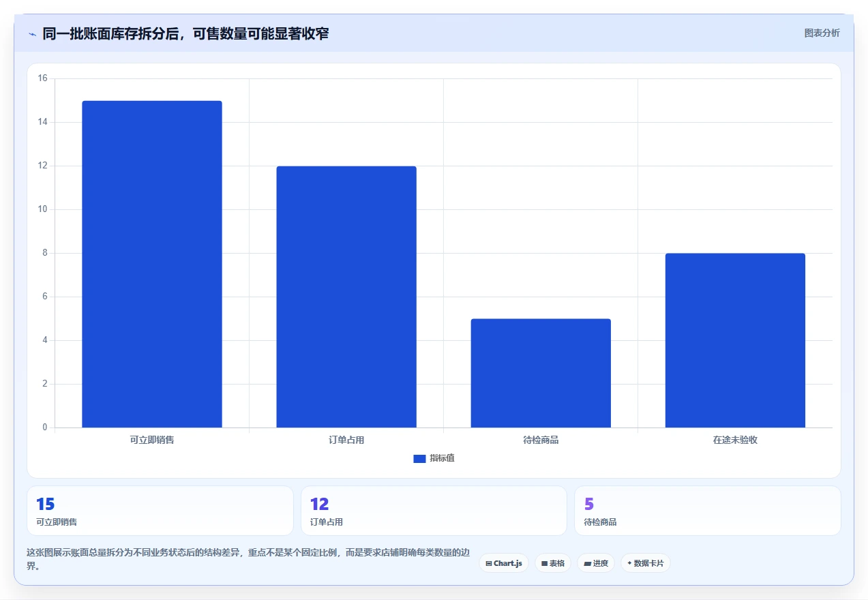
Task: Click the 可立即销售 x-axis label
Action: point(152,440)
